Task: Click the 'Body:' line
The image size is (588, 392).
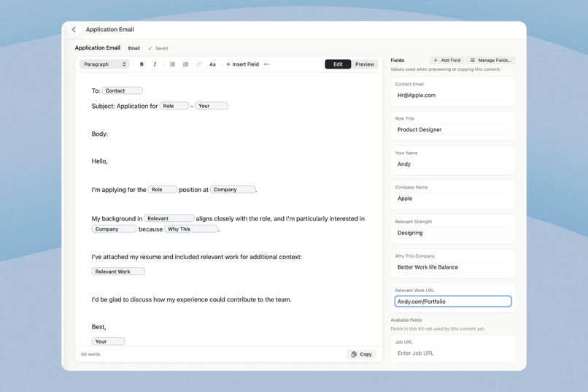Action: coord(100,134)
